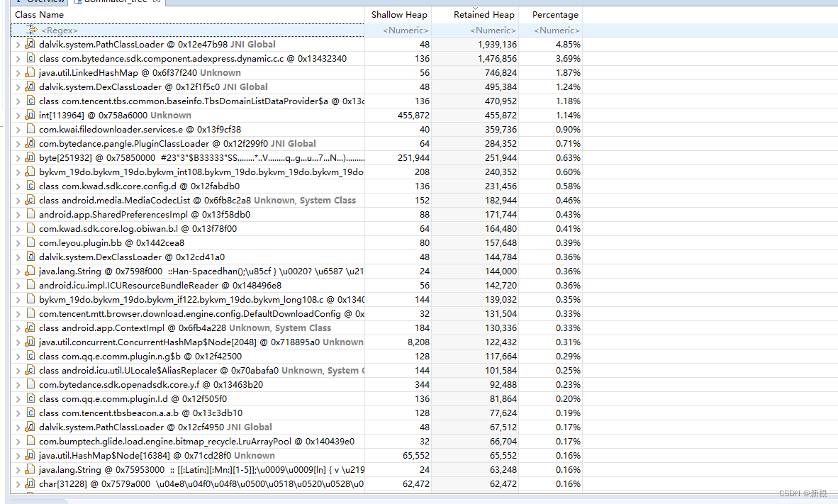
Task: Click percentage value 4.85%
Action: pyautogui.click(x=568, y=45)
